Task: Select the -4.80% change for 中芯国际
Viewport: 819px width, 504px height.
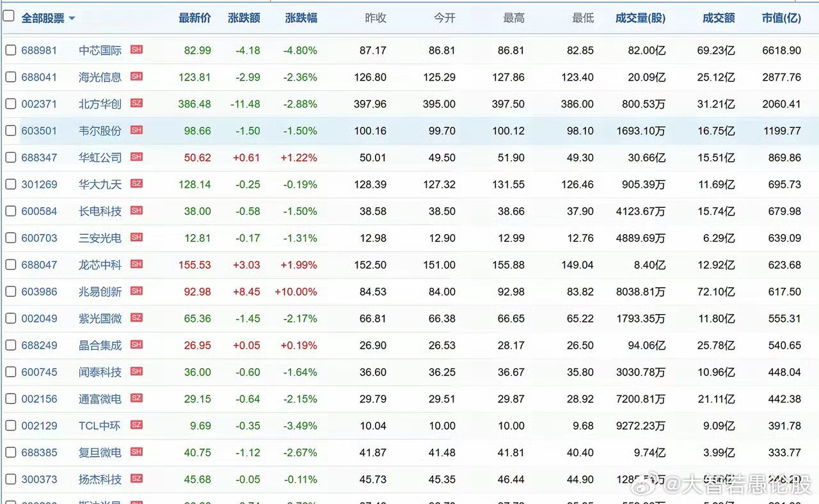Action: coord(299,51)
